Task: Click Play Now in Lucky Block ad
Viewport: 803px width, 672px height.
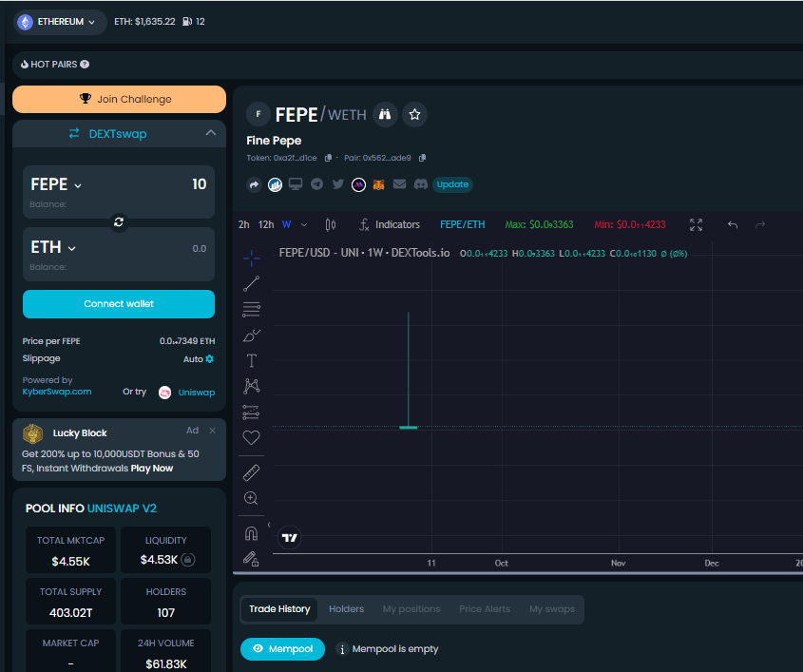Action: [x=152, y=469]
